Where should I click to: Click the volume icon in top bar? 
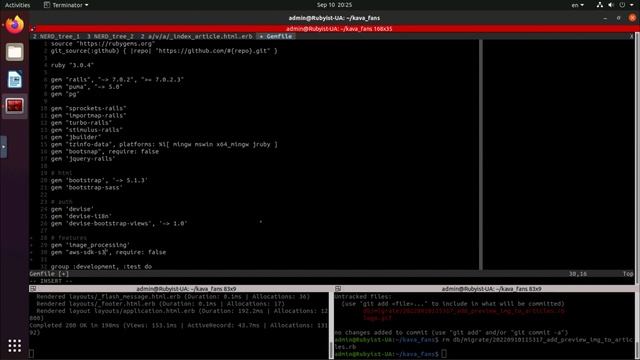[611, 5]
